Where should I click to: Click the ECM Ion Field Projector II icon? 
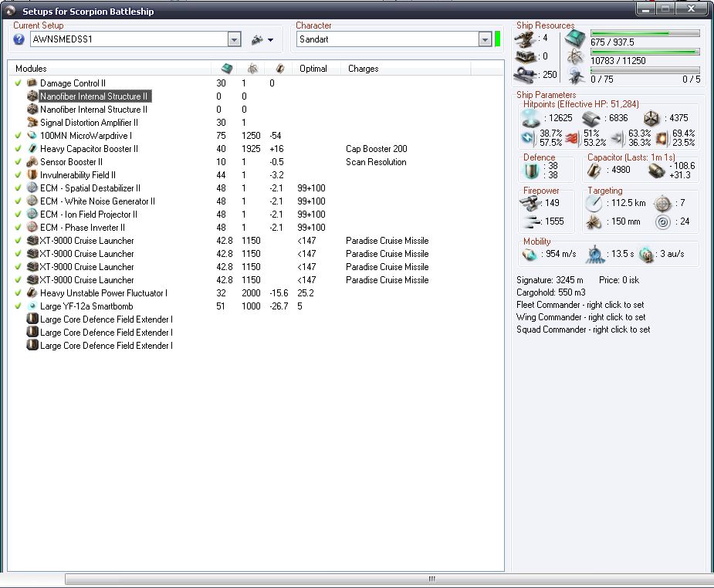pos(32,214)
